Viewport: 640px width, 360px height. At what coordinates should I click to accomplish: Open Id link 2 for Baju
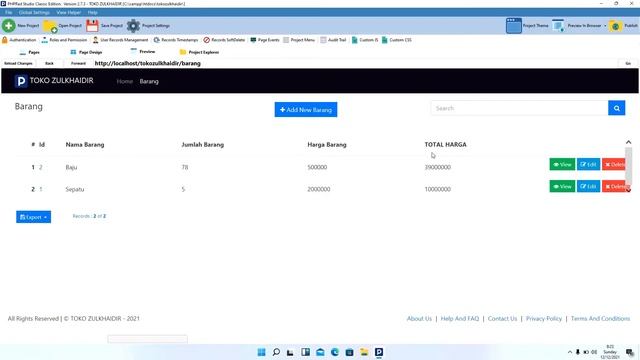tap(41, 167)
